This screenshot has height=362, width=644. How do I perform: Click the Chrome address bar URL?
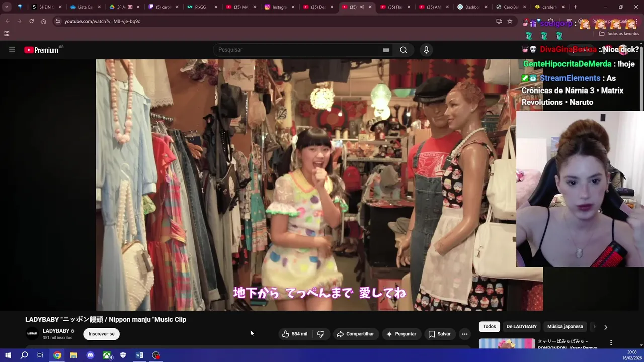pos(102,21)
